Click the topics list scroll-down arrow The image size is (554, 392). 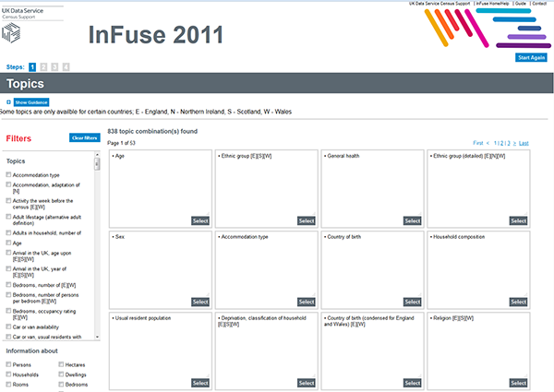coord(97,337)
